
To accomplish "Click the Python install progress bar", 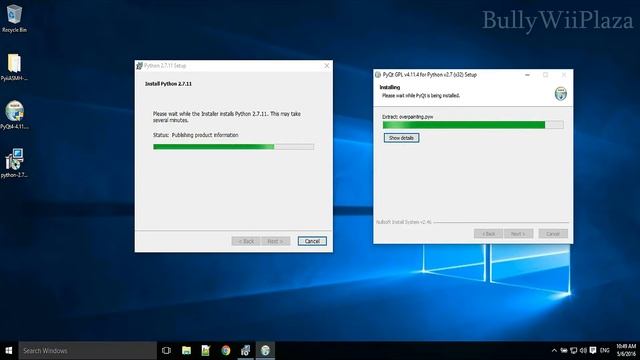I will [233, 147].
